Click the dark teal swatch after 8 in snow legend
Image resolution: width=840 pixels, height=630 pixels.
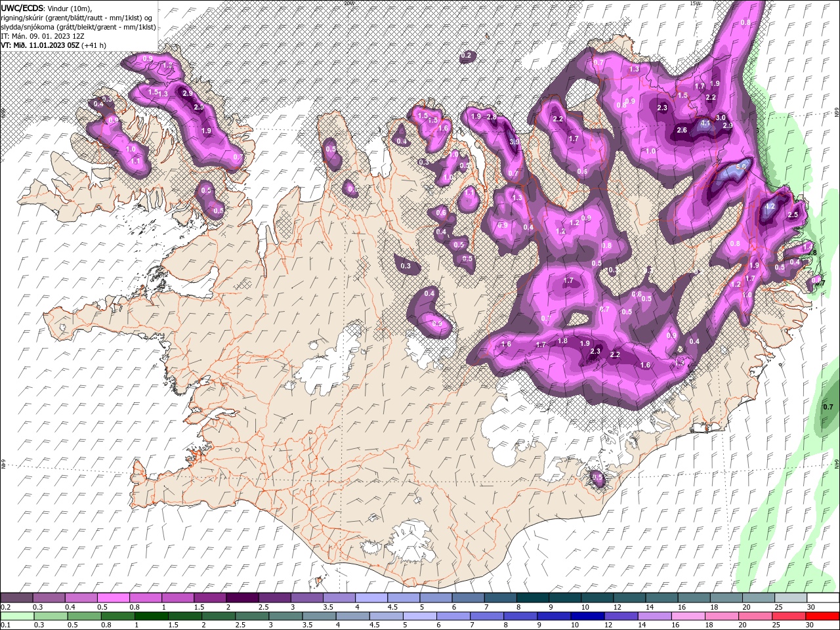point(532,598)
